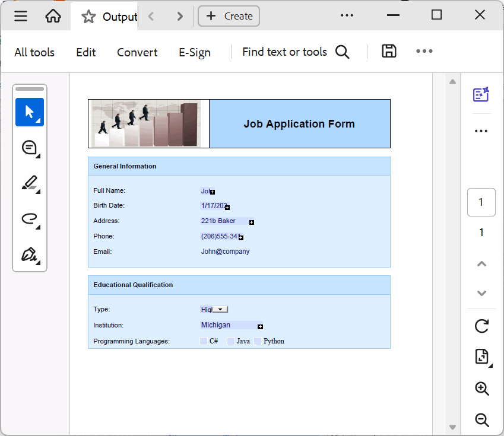Open toolbar more options ellipsis
The image size is (504, 436).
[424, 51]
